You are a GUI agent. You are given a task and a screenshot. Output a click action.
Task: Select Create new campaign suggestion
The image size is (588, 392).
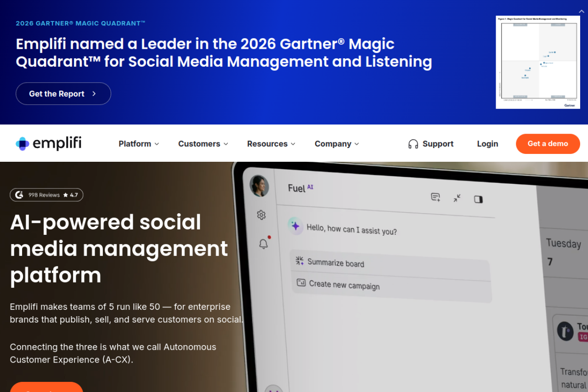pyautogui.click(x=391, y=288)
